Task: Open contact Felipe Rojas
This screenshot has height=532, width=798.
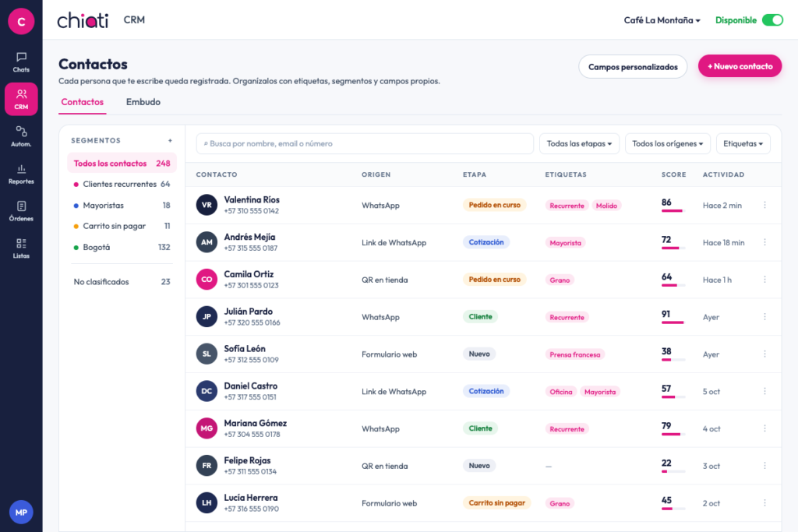Action: pos(247,460)
